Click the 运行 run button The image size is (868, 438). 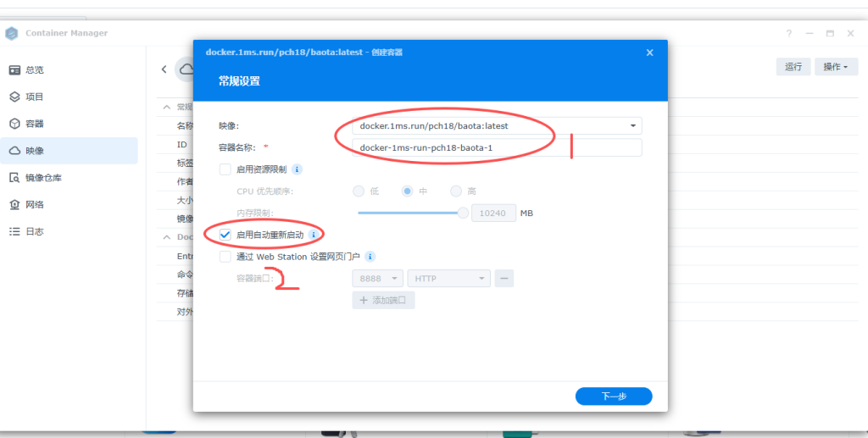(793, 67)
